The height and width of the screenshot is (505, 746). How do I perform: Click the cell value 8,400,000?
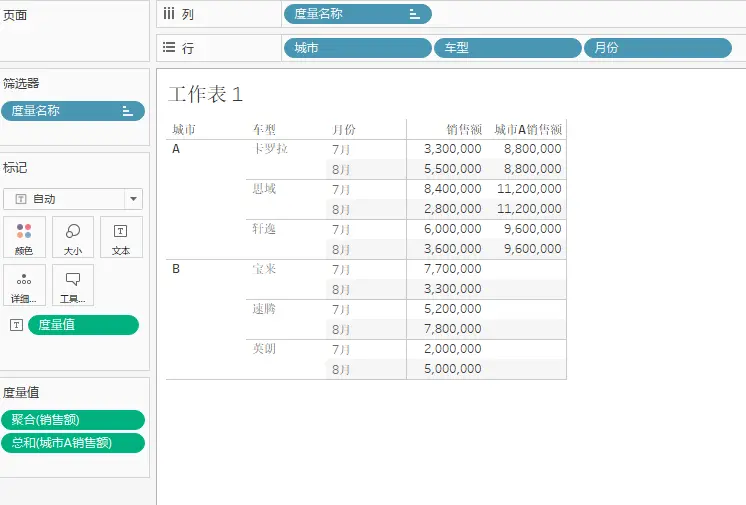click(x=452, y=189)
